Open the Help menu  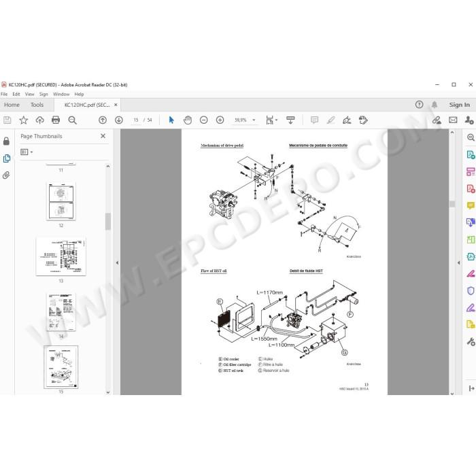pyautogui.click(x=80, y=94)
